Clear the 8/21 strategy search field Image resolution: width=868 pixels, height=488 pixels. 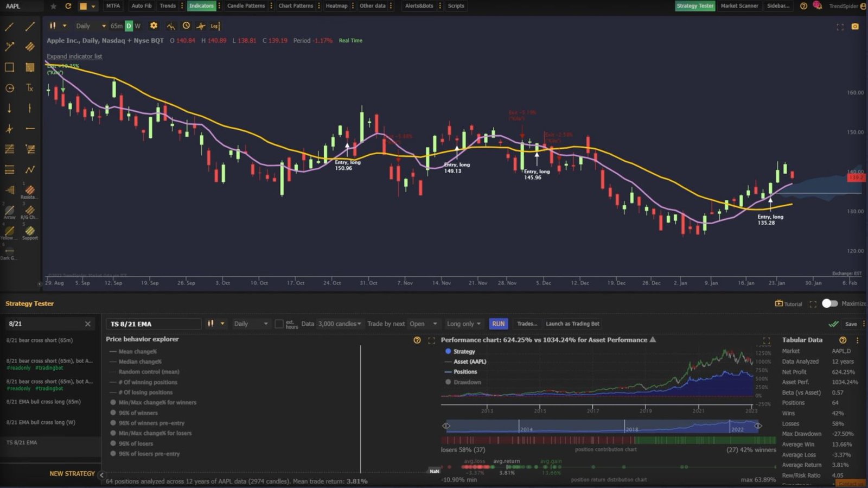pyautogui.click(x=88, y=324)
